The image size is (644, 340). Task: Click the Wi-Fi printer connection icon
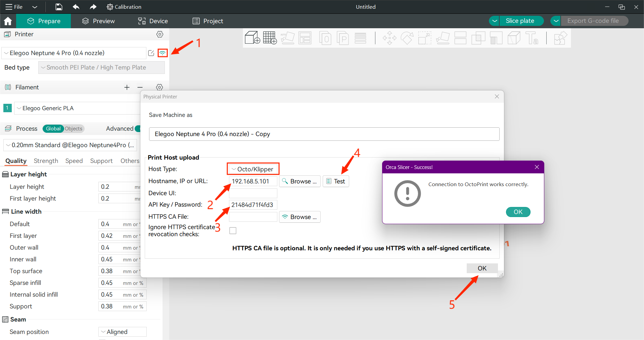[163, 53]
